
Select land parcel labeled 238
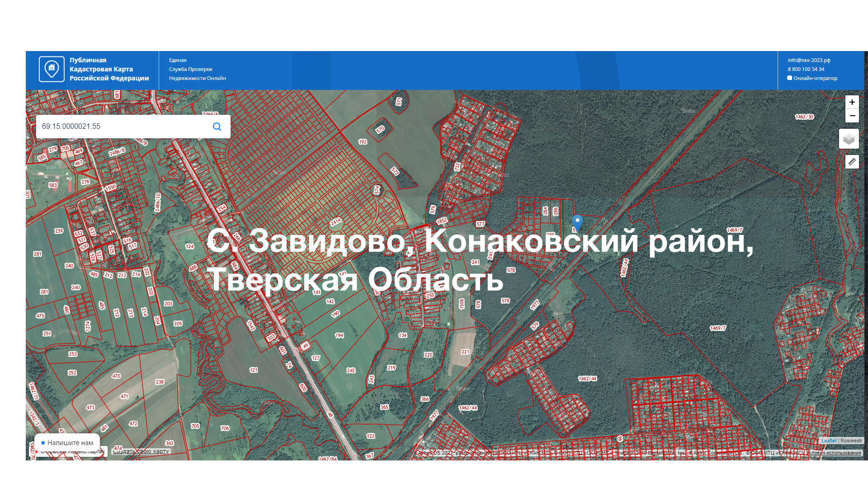tap(160, 382)
